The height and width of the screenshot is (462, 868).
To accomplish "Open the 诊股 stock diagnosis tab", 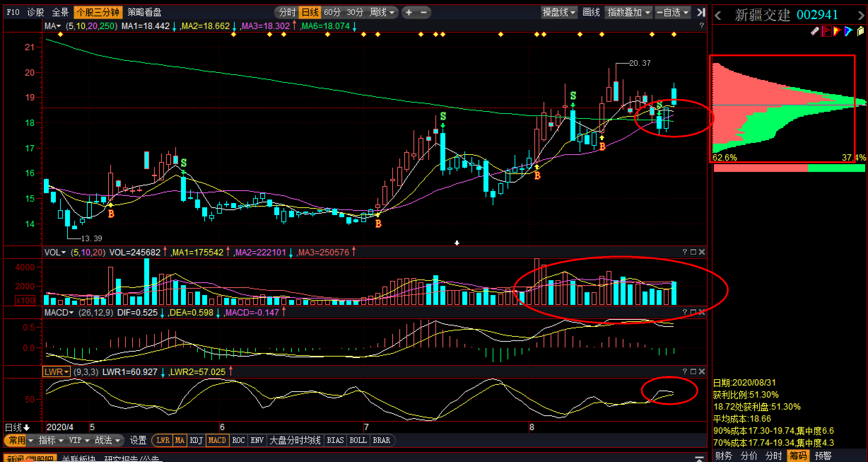I will tap(36, 12).
